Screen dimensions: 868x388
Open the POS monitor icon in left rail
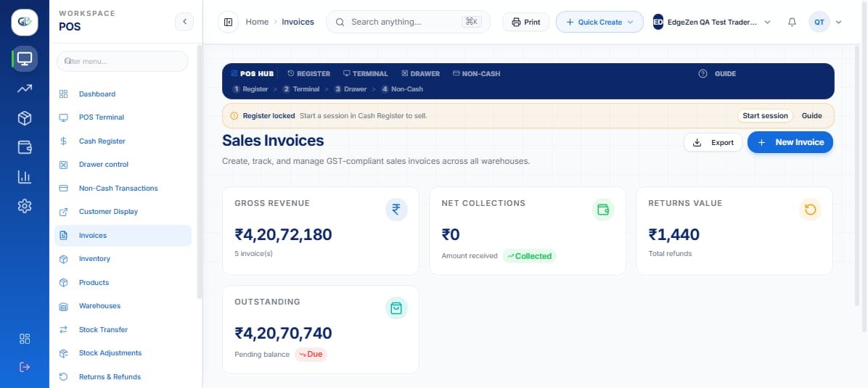[x=25, y=59]
